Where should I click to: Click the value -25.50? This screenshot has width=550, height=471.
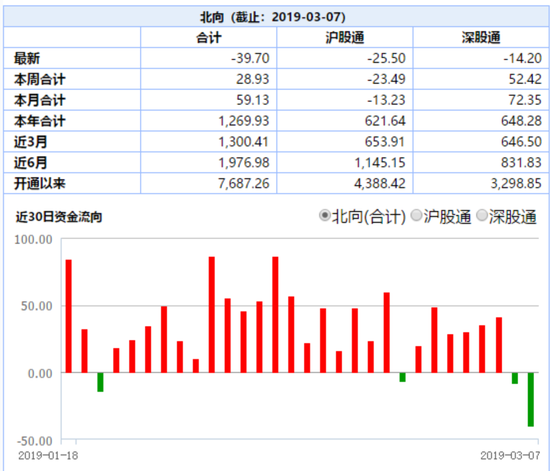(x=386, y=58)
